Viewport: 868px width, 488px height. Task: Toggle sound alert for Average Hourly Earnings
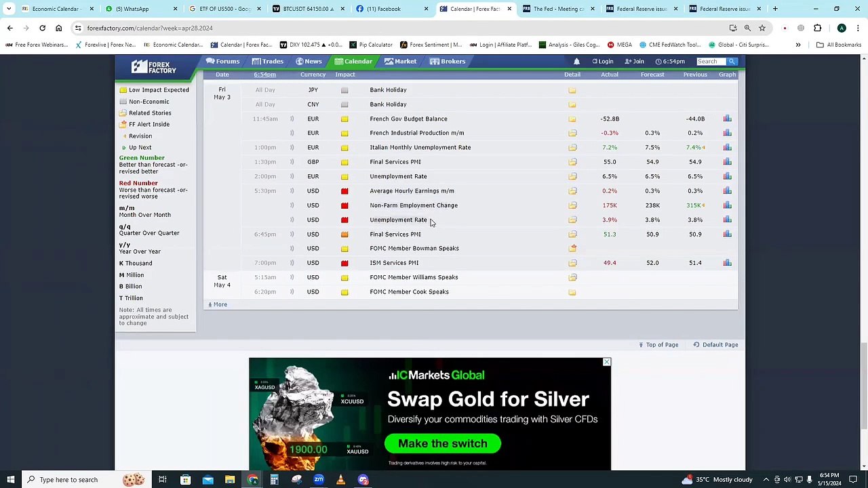coord(292,191)
